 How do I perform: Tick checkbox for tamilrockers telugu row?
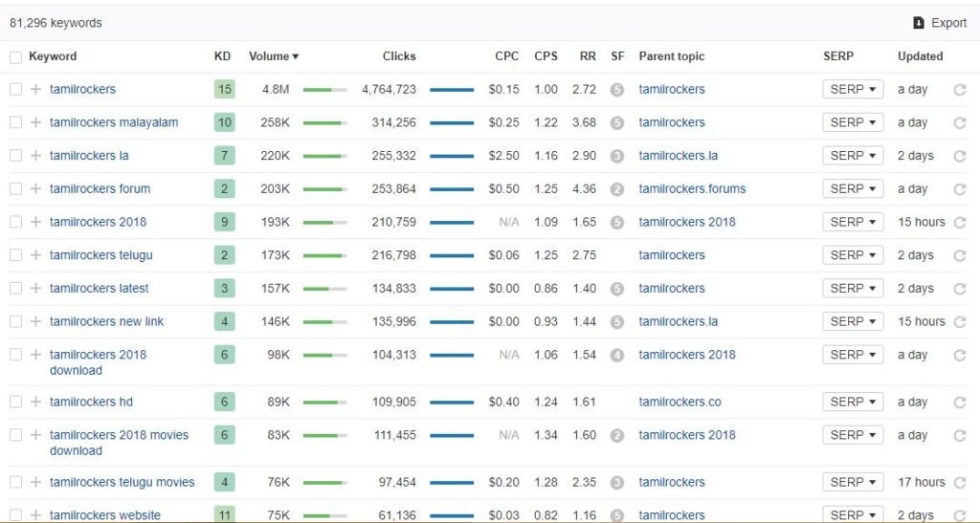(x=15, y=254)
